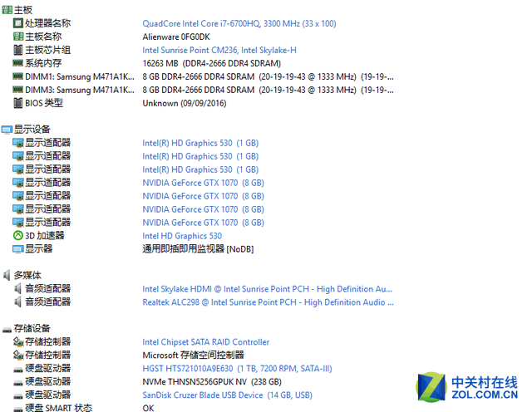Screen dimensions: 532x412
Task: Click the disk icon on the SanDisk Cruzer Blade row
Action: 18,396
